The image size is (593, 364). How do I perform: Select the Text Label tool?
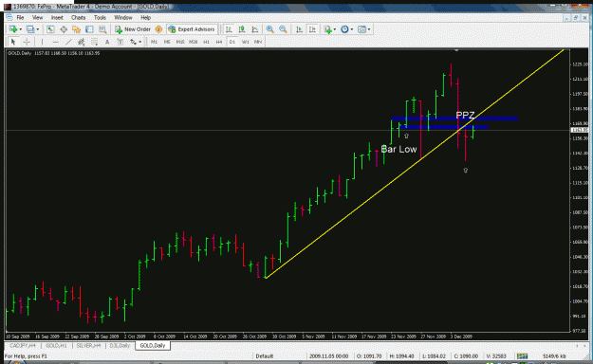pyautogui.click(x=120, y=42)
